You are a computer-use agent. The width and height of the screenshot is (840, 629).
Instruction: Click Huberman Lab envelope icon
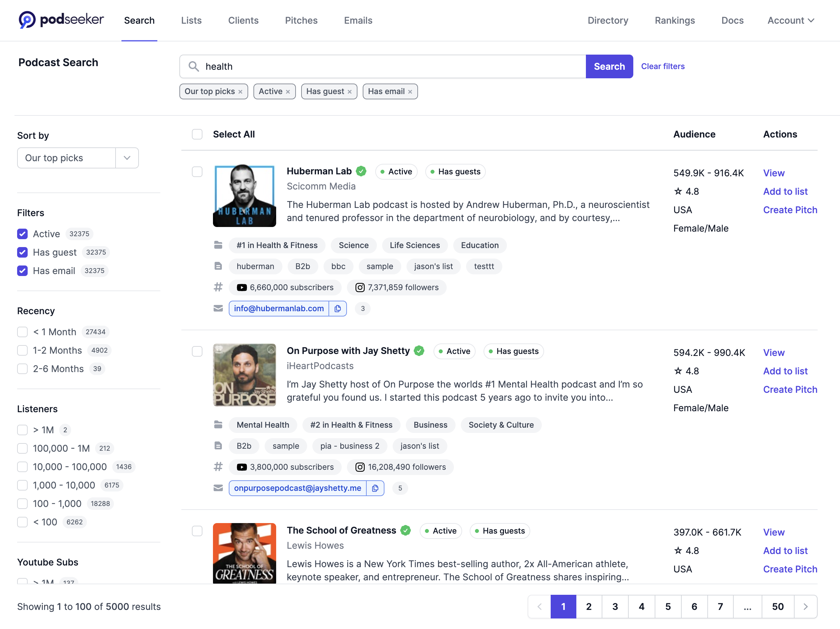pos(218,309)
